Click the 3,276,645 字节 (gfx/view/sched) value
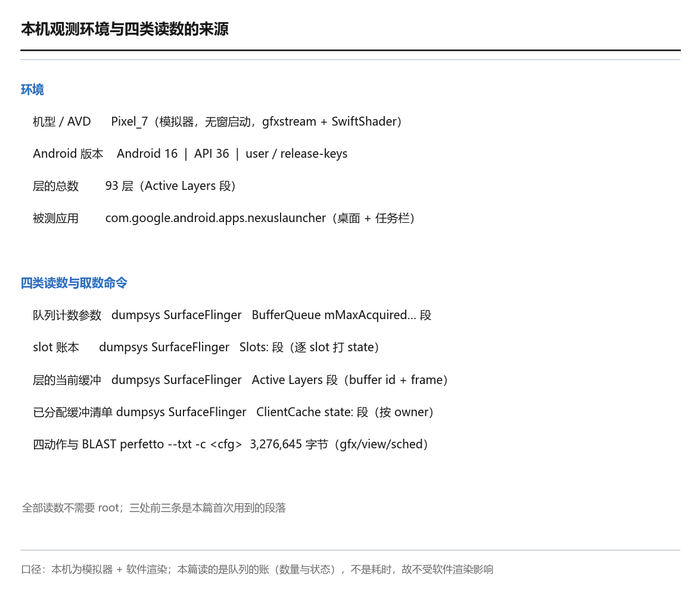The height and width of the screenshot is (593, 700). 339,444
